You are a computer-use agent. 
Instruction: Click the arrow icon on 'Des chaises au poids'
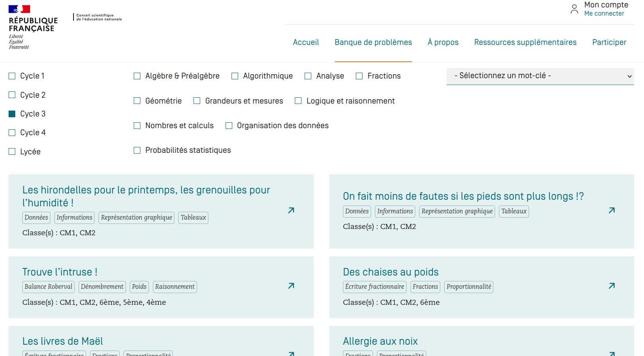point(612,286)
